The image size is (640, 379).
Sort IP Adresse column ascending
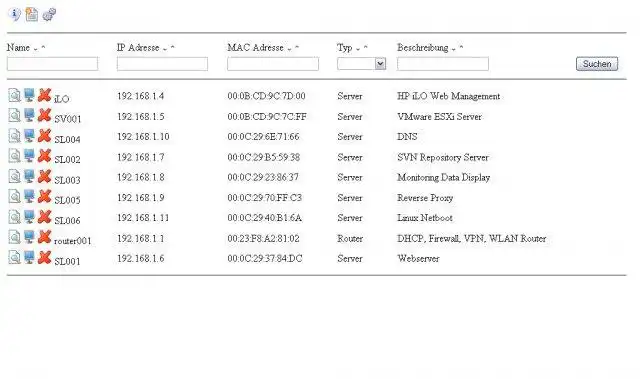(x=173, y=47)
